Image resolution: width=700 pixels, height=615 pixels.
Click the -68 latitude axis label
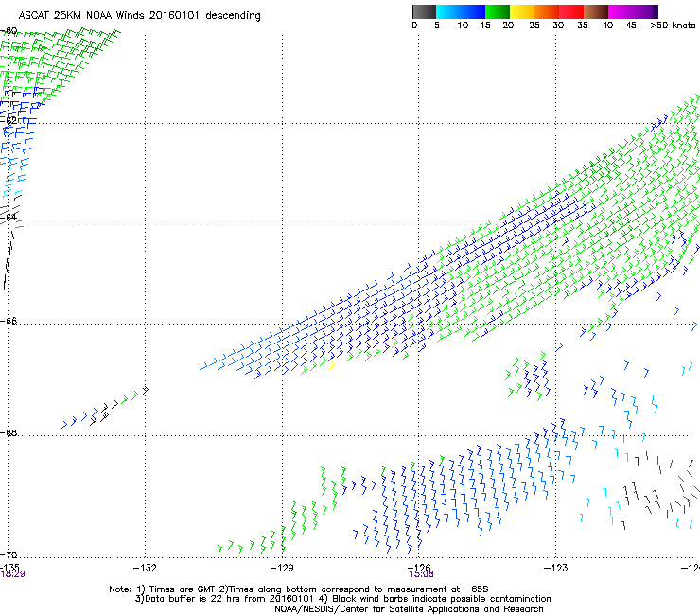[9, 432]
